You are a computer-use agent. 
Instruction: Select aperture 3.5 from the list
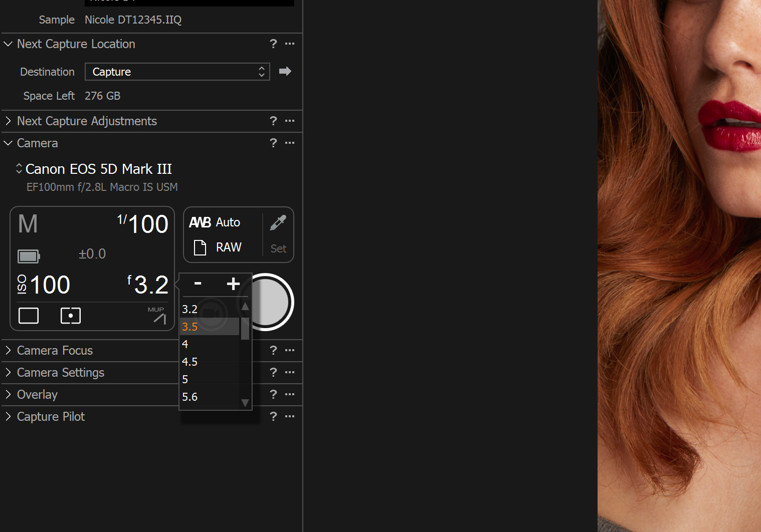pos(190,327)
